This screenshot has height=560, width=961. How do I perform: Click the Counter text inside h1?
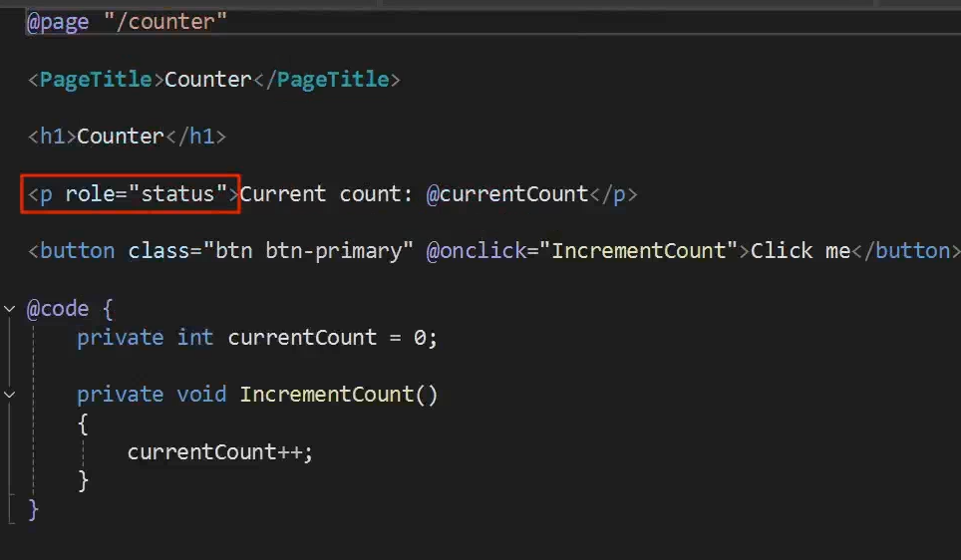pos(121,137)
